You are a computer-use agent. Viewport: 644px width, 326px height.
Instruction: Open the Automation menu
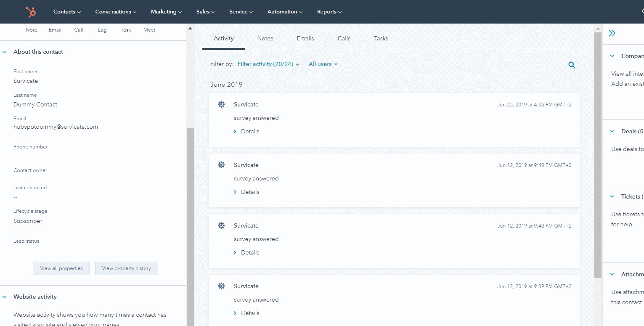point(285,12)
